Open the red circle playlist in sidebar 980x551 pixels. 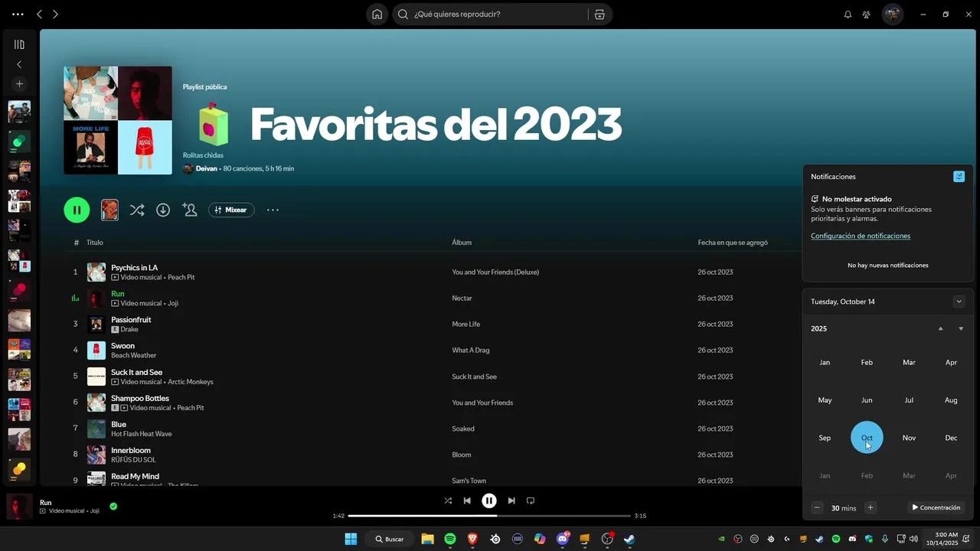[19, 291]
